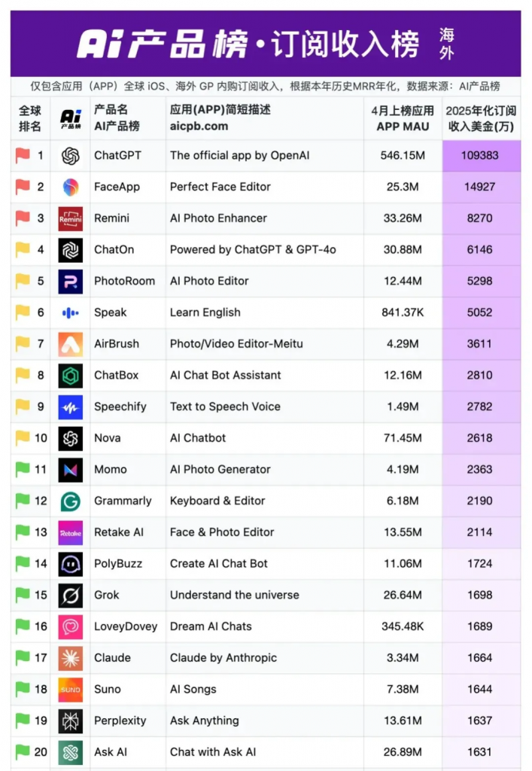This screenshot has width=532, height=771.
Task: Click the AI产品榜 logo in table header
Action: (x=71, y=118)
